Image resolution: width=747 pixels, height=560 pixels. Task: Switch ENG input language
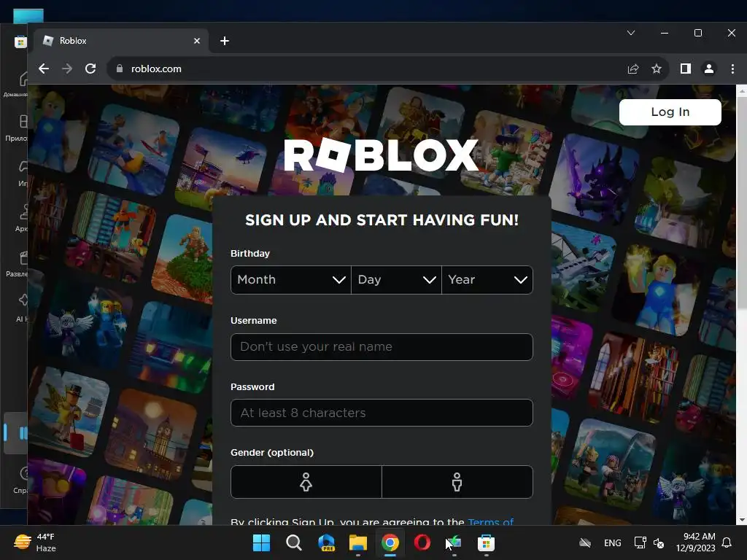(612, 542)
